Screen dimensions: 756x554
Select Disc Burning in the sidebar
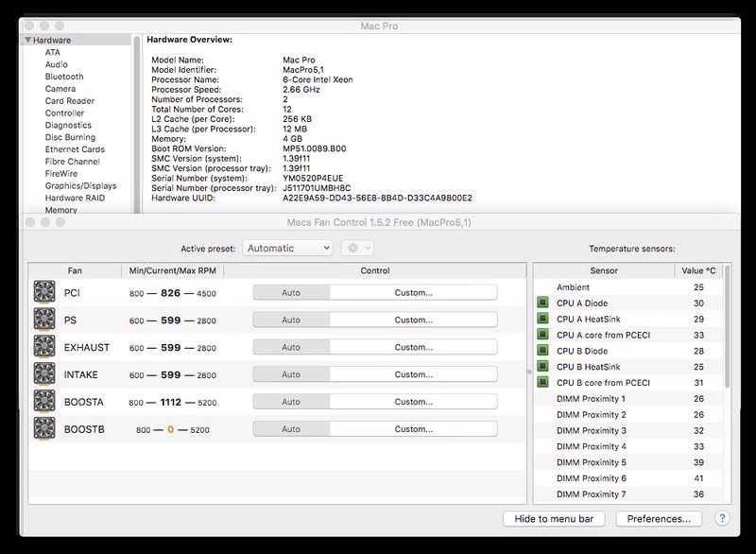(x=70, y=137)
